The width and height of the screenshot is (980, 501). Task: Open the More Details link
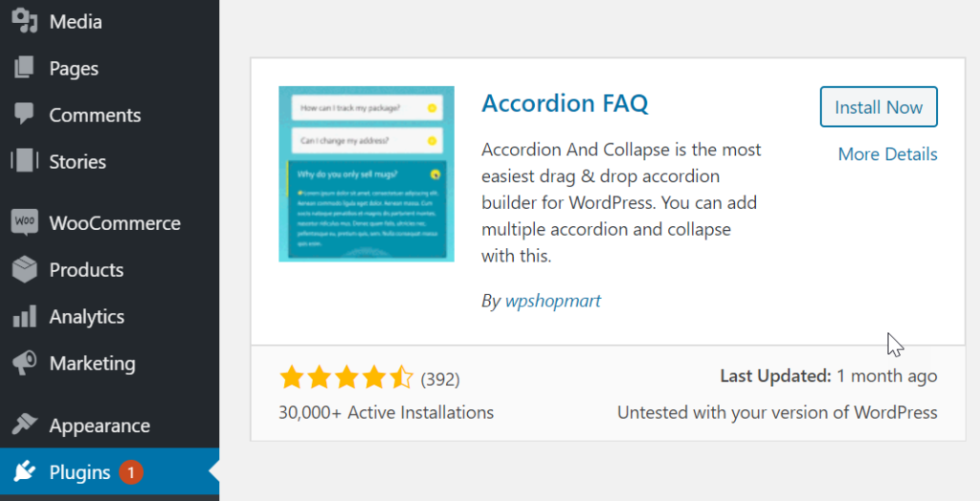[887, 154]
